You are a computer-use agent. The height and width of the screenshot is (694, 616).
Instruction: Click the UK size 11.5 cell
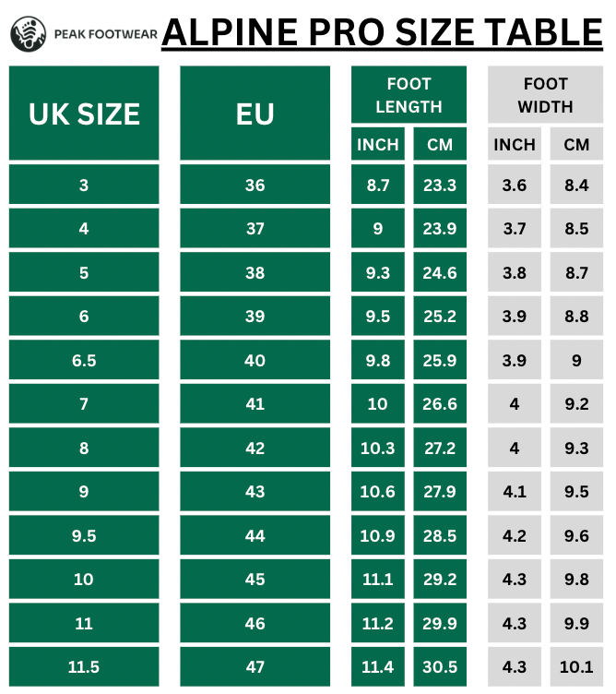click(84, 666)
